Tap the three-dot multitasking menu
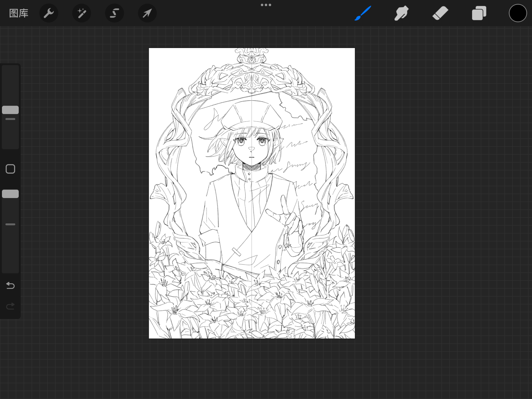Image resolution: width=532 pixels, height=399 pixels. pyautogui.click(x=266, y=5)
